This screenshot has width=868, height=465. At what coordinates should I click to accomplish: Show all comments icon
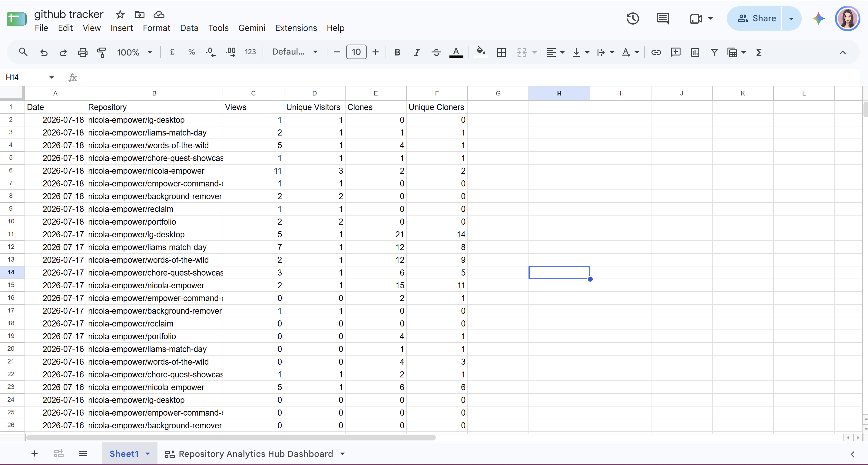(663, 18)
